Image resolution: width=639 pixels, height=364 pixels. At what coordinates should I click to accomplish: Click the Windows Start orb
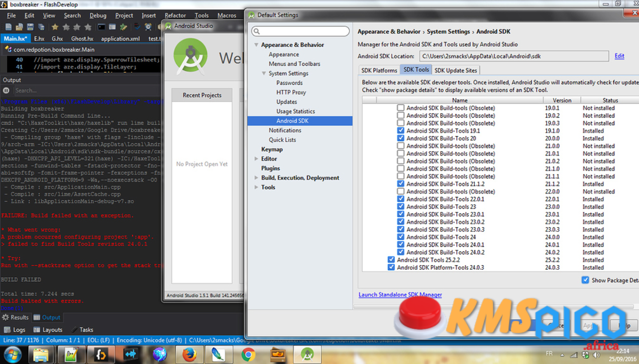point(12,355)
